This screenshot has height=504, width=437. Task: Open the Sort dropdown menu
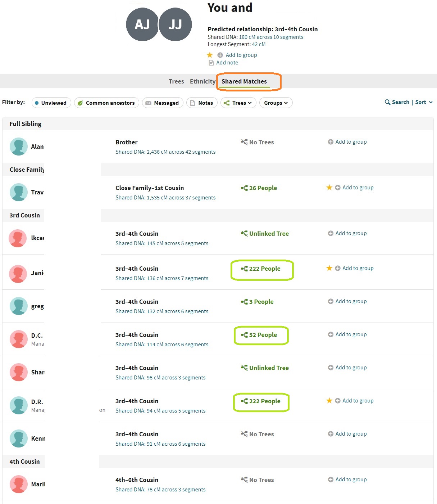(424, 102)
